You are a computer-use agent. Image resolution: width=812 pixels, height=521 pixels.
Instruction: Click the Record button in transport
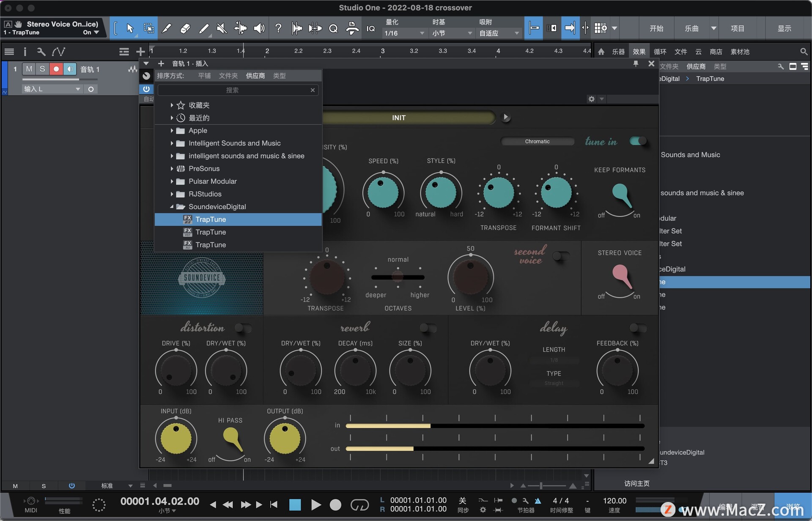coord(335,505)
